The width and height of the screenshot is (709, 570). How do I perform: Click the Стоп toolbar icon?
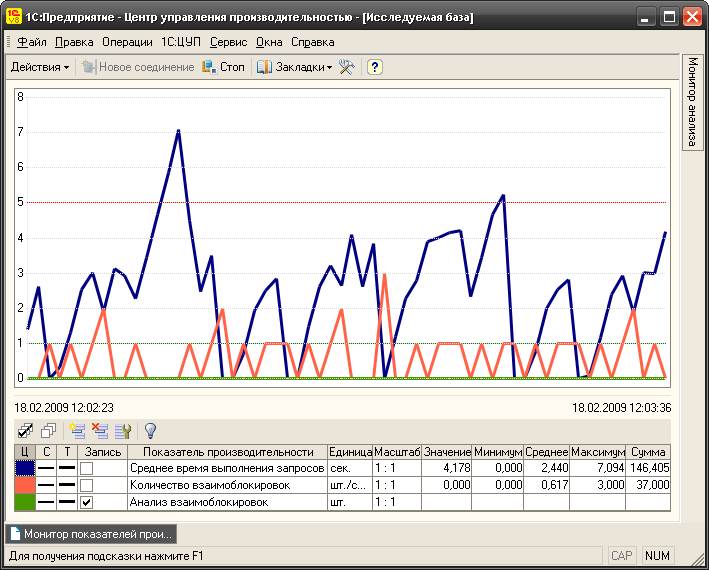tap(209, 67)
